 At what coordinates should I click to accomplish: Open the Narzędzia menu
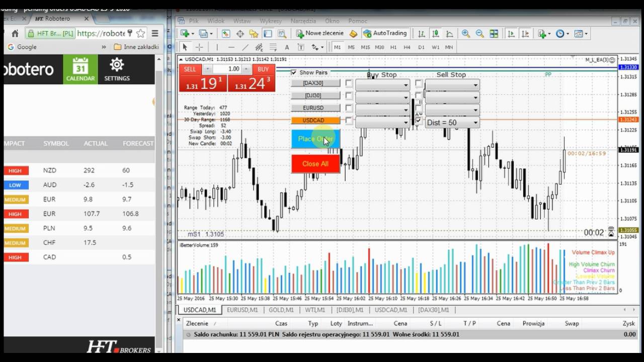tap(303, 21)
